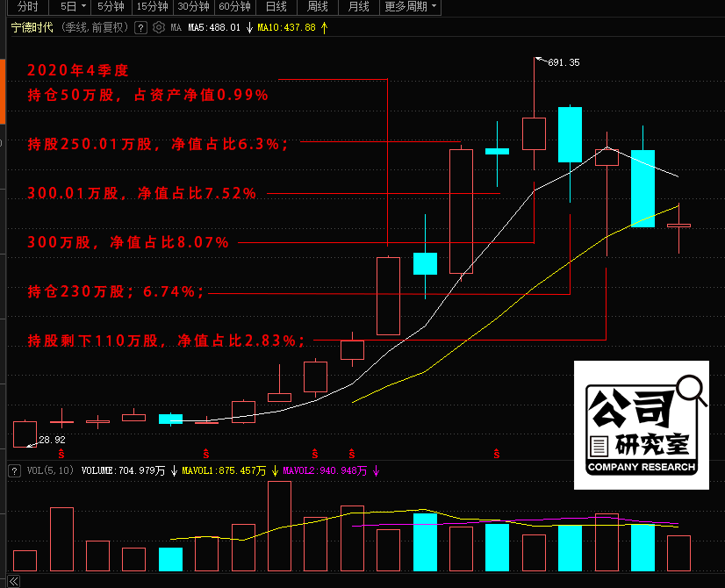Click the rightmost red S marker below candles

coord(497,454)
